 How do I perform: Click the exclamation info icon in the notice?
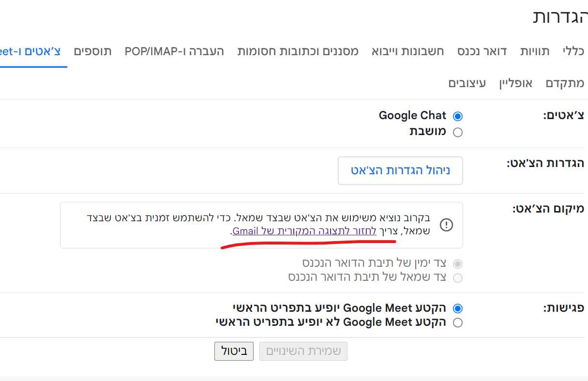(x=446, y=225)
